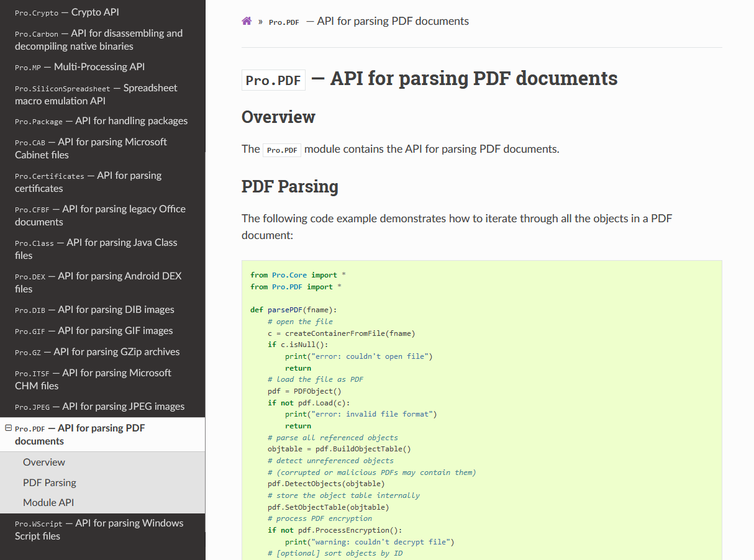Click '# open the file' comment
The height and width of the screenshot is (560, 754).
coord(300,322)
